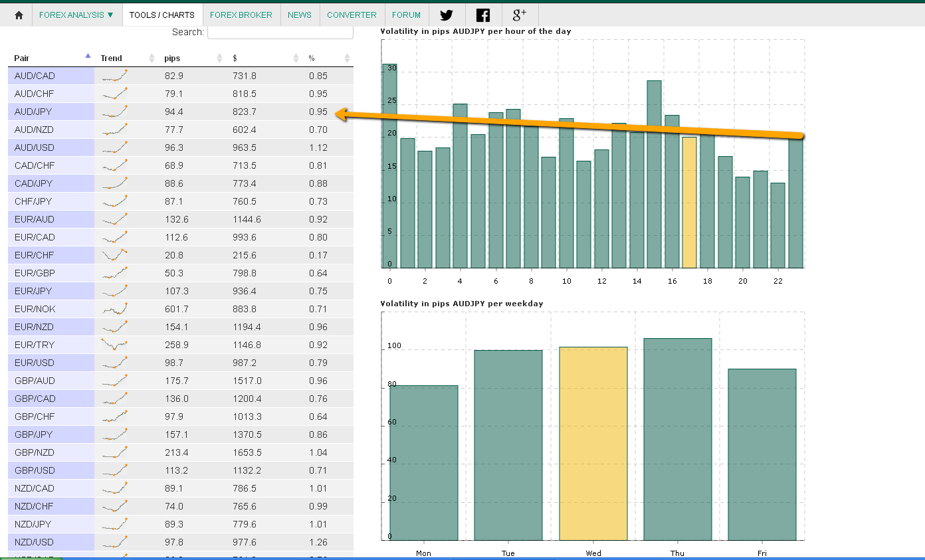Sort table by % column arrows

pos(347,58)
